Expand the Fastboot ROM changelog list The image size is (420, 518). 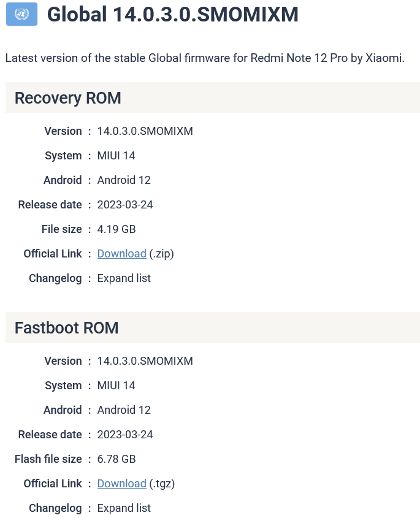tap(124, 508)
